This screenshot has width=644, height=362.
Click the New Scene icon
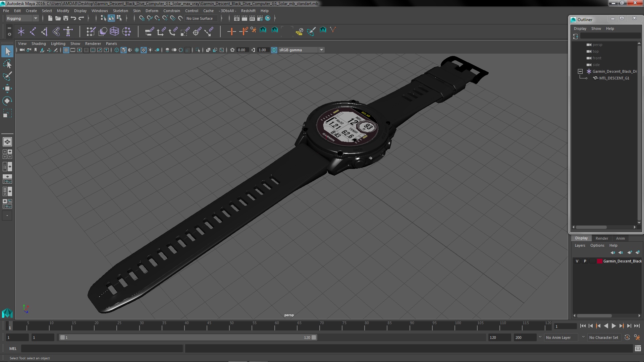[50, 18]
